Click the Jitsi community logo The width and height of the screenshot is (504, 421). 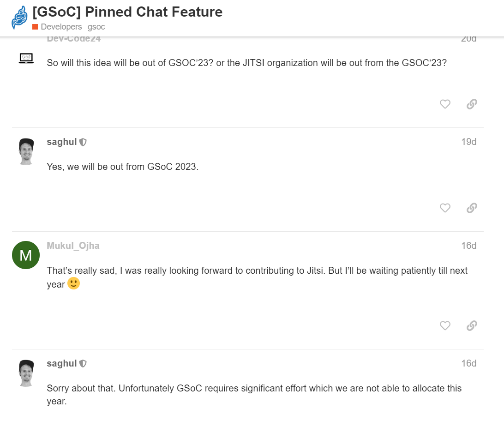click(18, 18)
